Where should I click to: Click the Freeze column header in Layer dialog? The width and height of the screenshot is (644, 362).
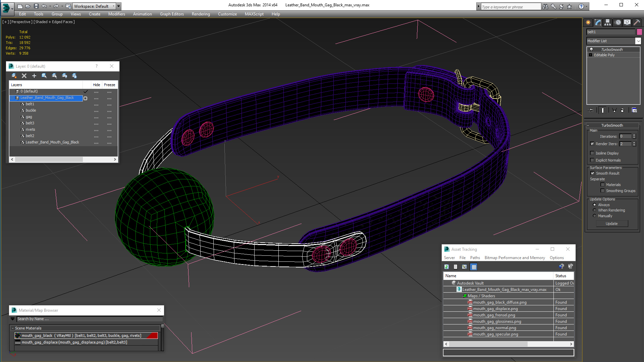pos(109,85)
